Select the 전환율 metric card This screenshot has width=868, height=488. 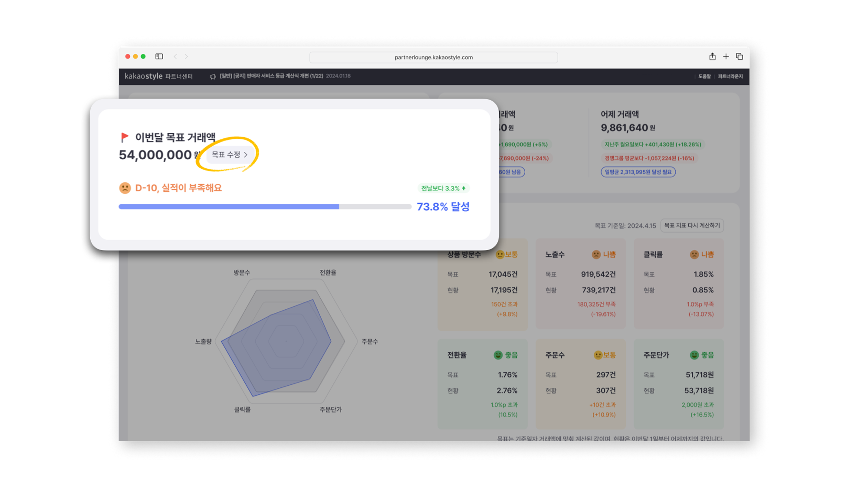(482, 384)
